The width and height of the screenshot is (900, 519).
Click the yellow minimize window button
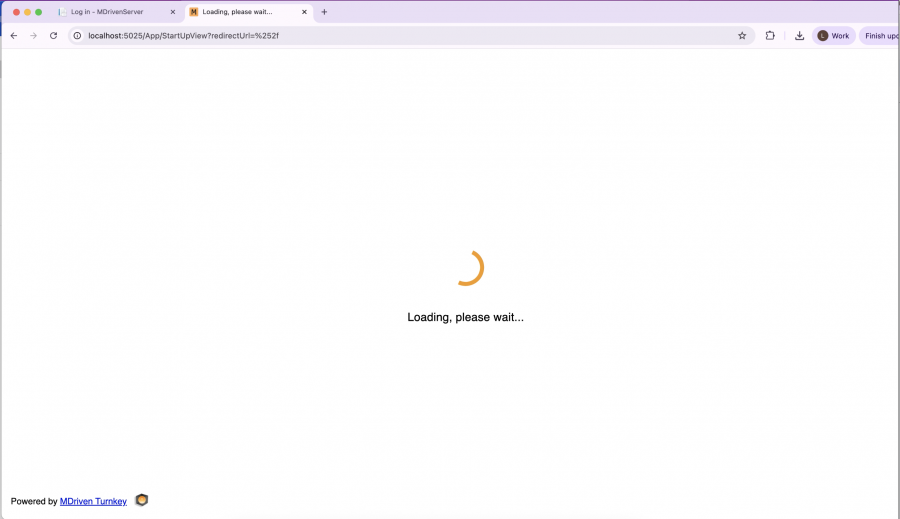coord(27,11)
